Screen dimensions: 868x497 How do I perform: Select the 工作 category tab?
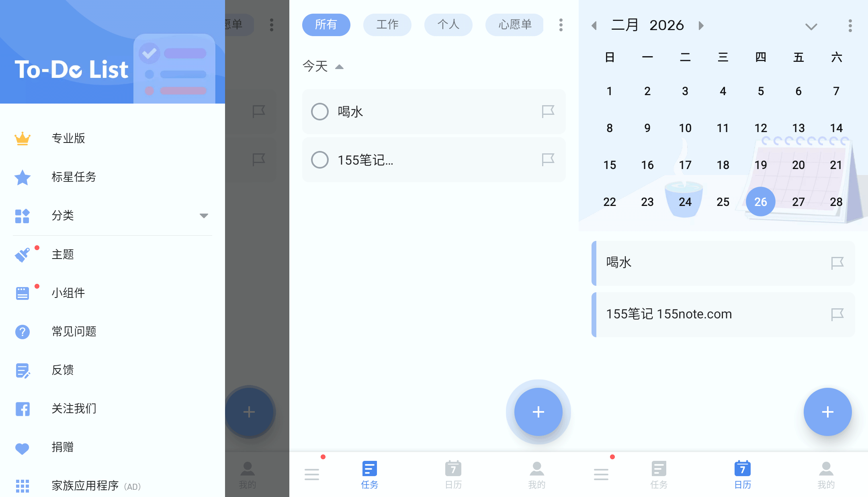coord(387,24)
